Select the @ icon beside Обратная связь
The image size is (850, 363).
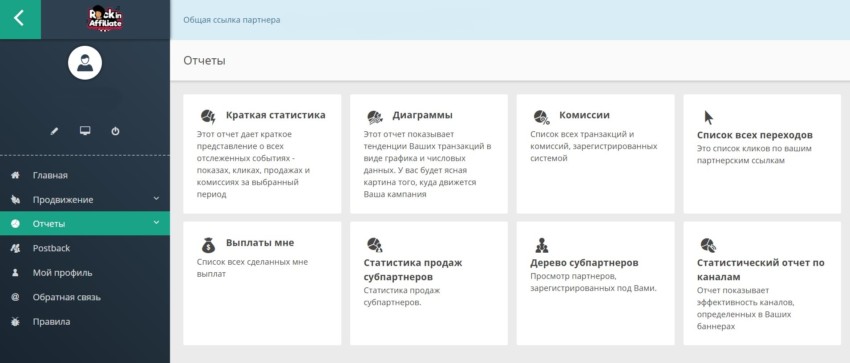tap(15, 297)
